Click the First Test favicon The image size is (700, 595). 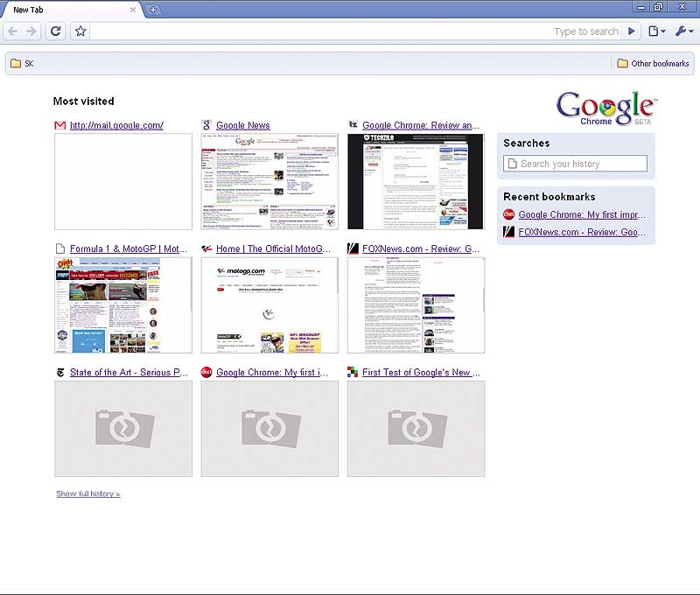click(353, 372)
